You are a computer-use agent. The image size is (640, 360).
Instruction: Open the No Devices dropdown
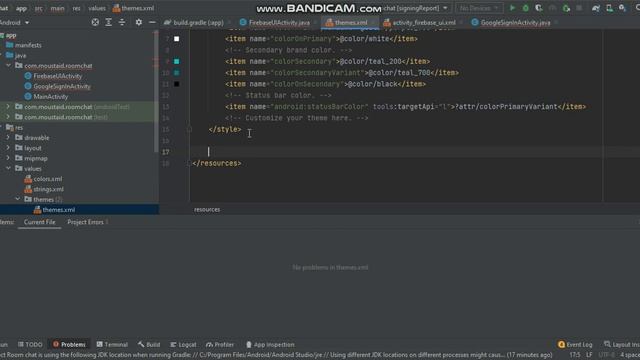pos(479,8)
